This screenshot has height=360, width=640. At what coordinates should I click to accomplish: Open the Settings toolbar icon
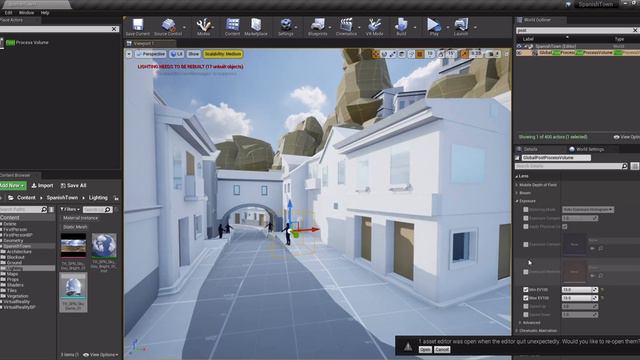click(286, 25)
